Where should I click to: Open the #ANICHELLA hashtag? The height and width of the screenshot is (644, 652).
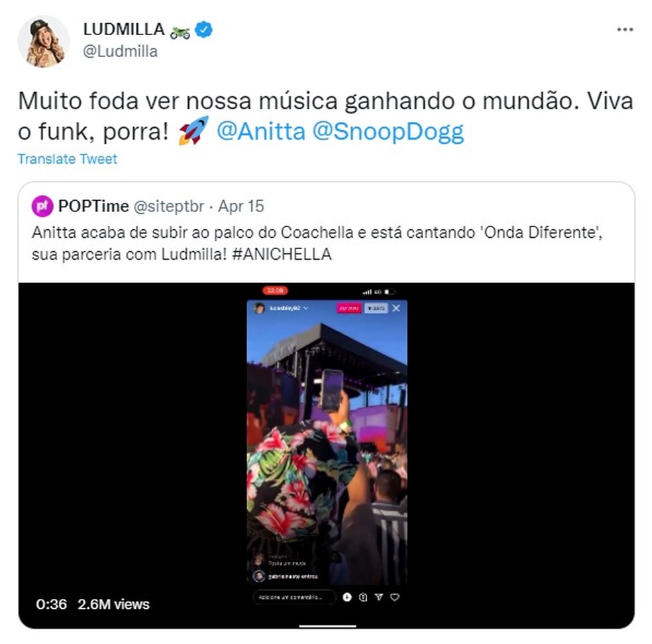coord(282,254)
